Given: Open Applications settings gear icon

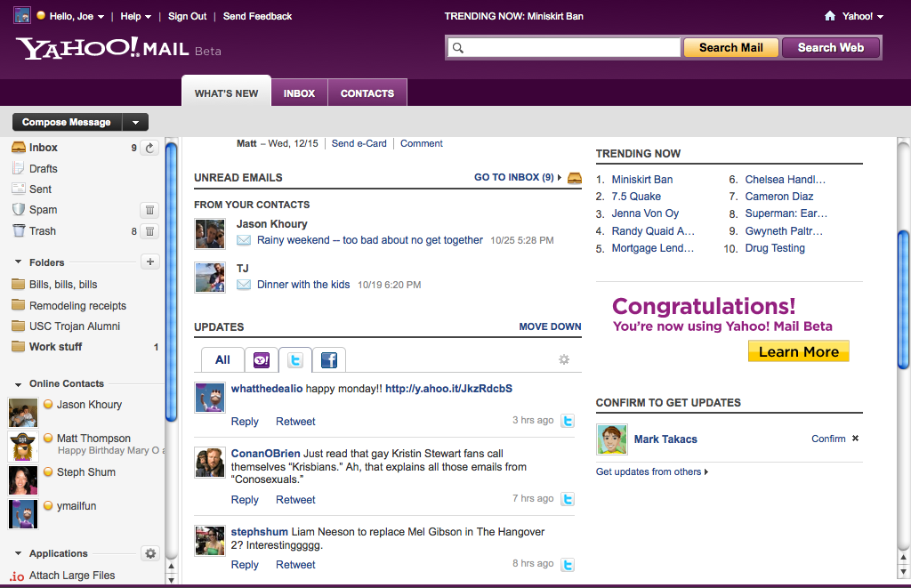Looking at the screenshot, I should point(150,553).
